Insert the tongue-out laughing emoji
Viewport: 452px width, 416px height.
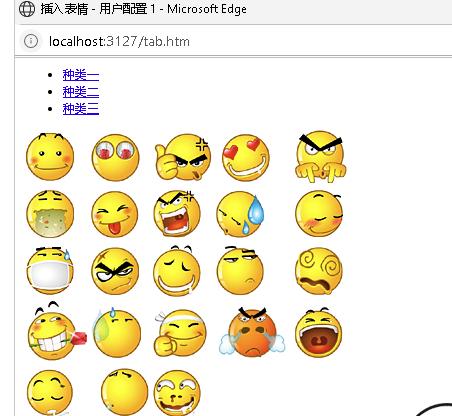click(x=115, y=214)
